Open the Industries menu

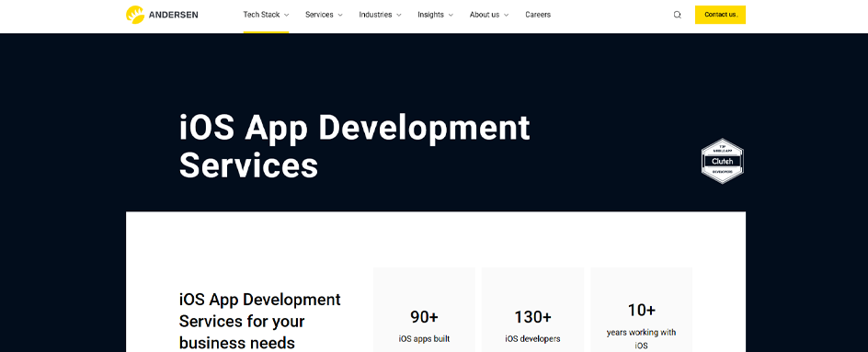point(381,15)
